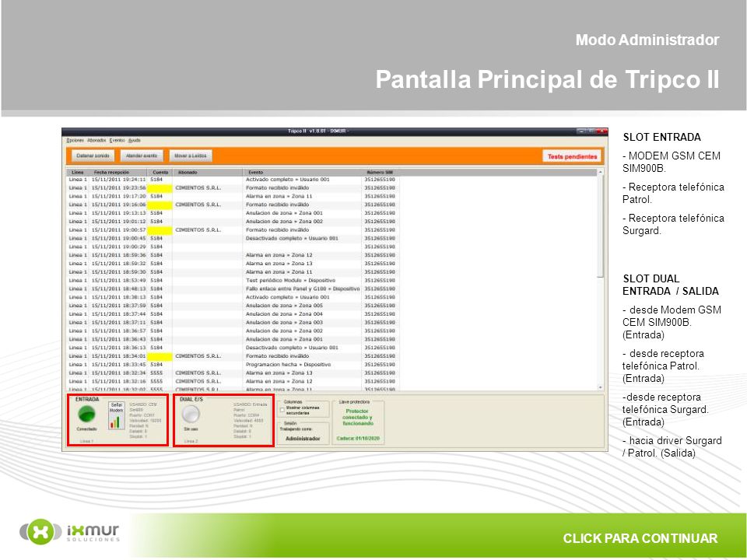Screen dimensions: 747x560
Task: Click the event list vertical scrollbar thumb
Action: (600, 226)
